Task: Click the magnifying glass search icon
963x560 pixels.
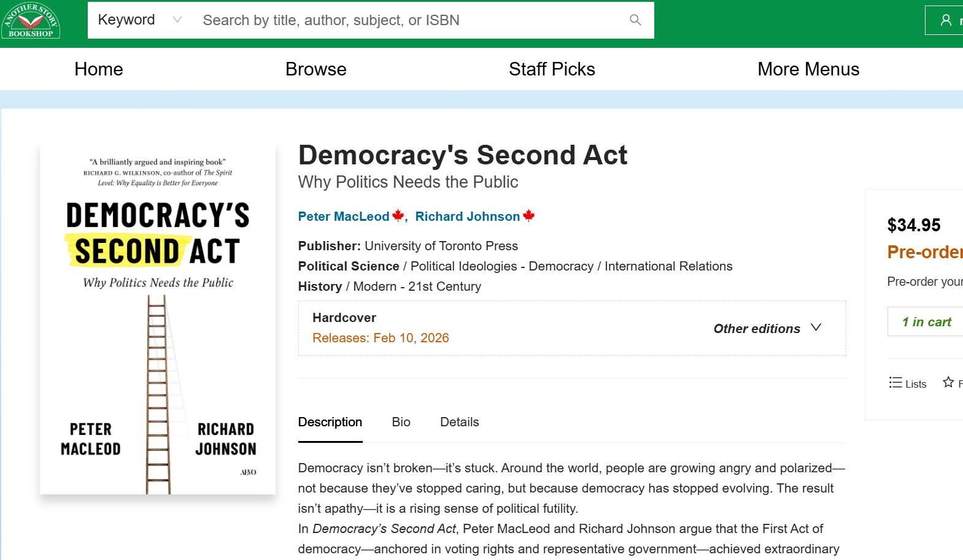Action: [635, 20]
